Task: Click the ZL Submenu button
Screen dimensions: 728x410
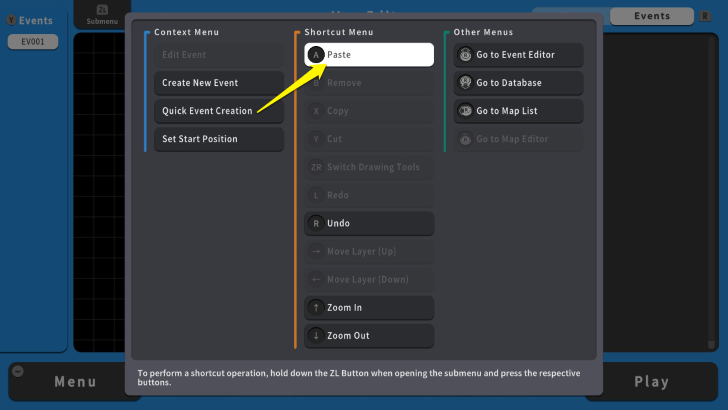Action: coord(102,14)
